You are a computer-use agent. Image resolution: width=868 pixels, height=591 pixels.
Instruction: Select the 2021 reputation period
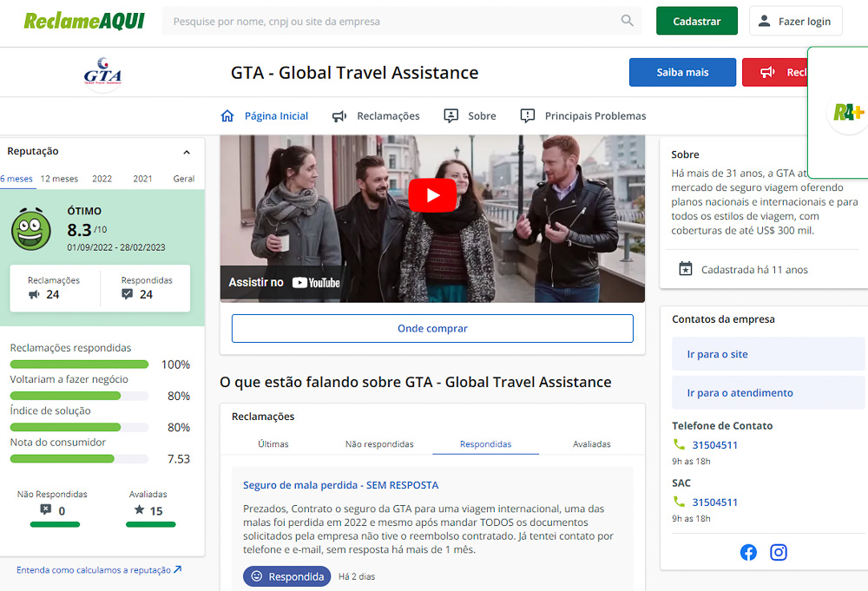coord(143,179)
